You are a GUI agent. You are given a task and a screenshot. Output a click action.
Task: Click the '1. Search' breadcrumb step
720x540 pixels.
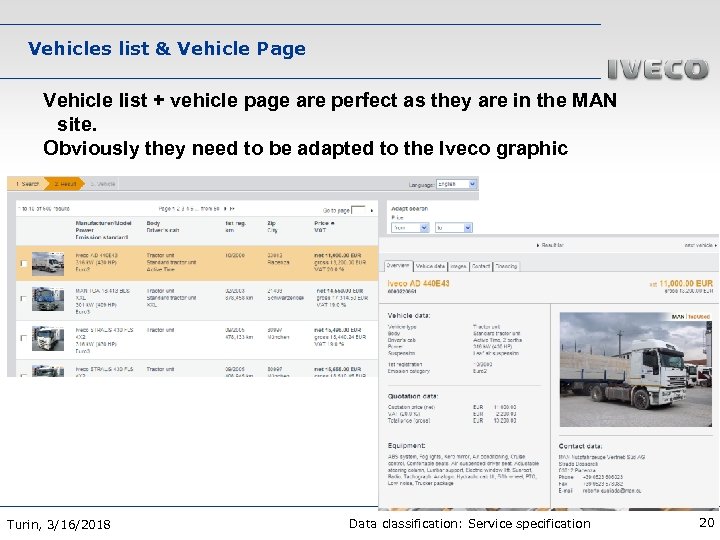[26, 184]
